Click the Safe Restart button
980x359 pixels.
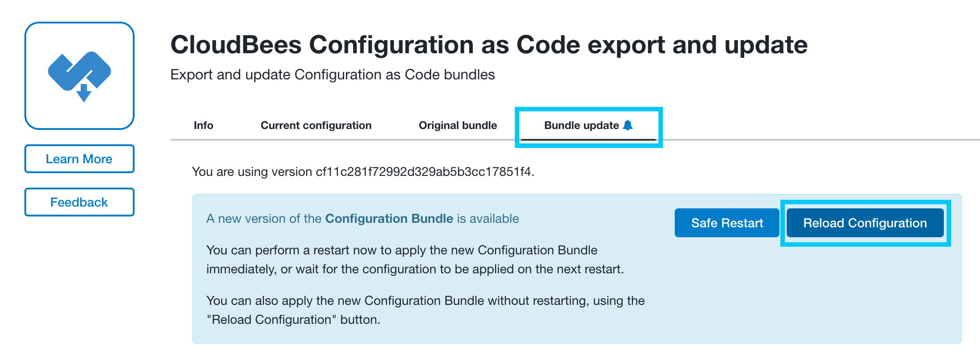[x=727, y=222]
